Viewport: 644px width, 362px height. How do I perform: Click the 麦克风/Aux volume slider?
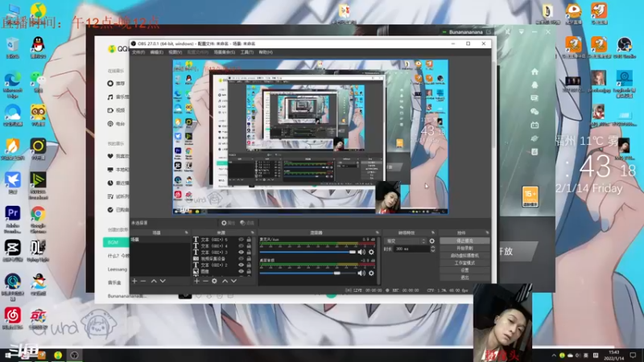(x=308, y=252)
